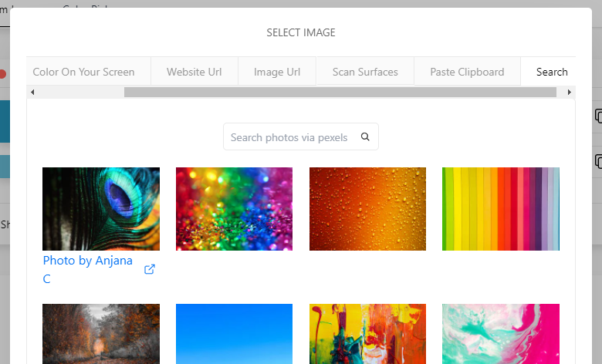
Task: Pick the rainbow glitter photo
Action: click(234, 209)
